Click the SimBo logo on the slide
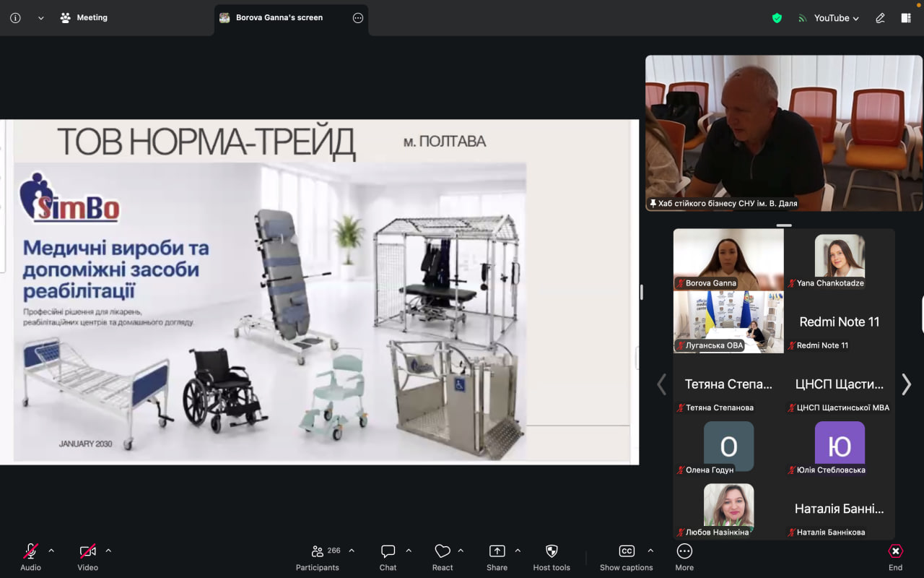 pos(69,197)
